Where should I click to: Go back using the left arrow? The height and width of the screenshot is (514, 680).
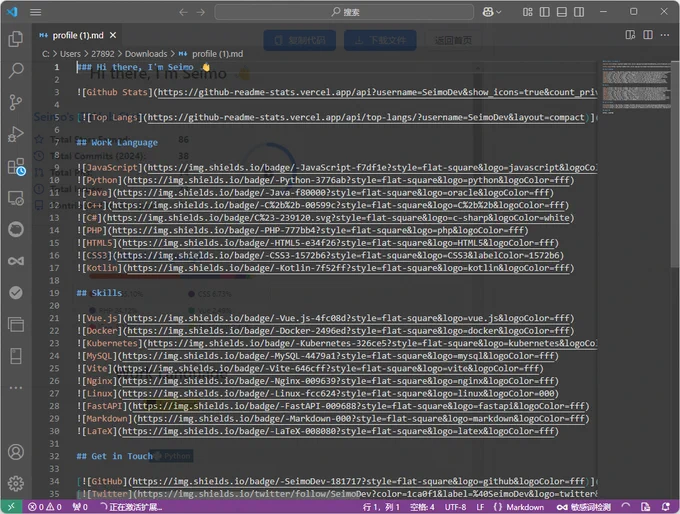click(183, 12)
